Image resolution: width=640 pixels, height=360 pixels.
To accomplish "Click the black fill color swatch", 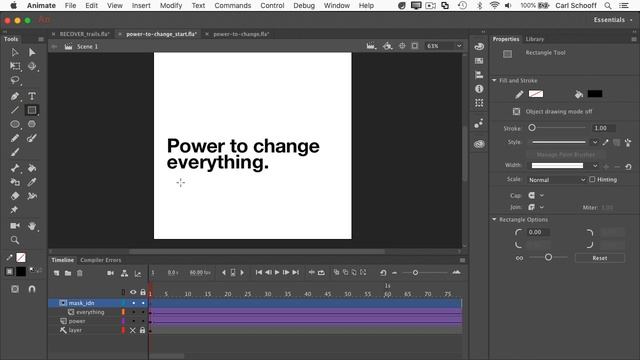I will 595,94.
